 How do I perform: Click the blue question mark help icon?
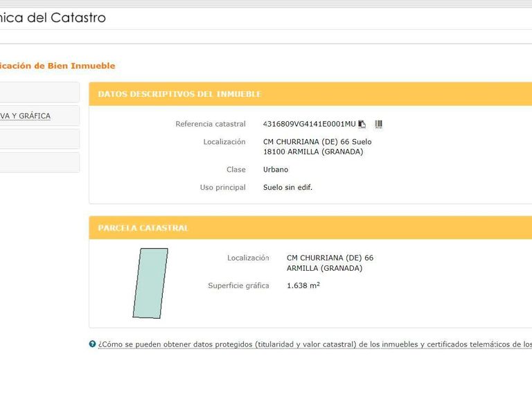(92, 344)
